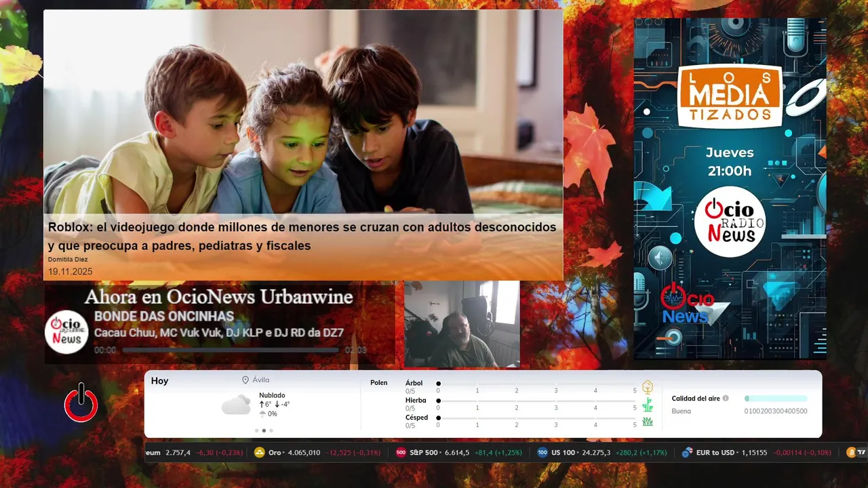Click the Hierba plant pollen icon
The height and width of the screenshot is (488, 868).
(648, 405)
